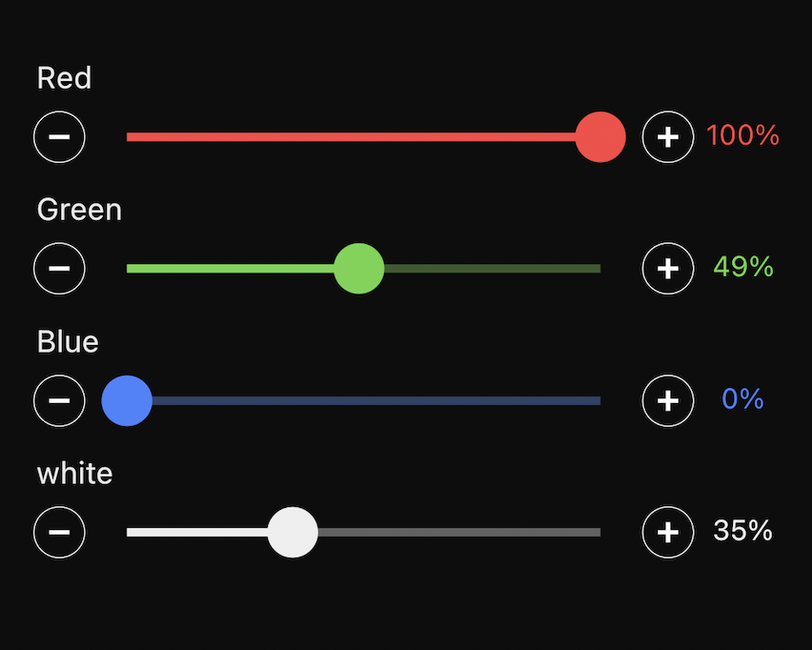Select the 35% white value
Screen dimensions: 812x650
coord(742,531)
